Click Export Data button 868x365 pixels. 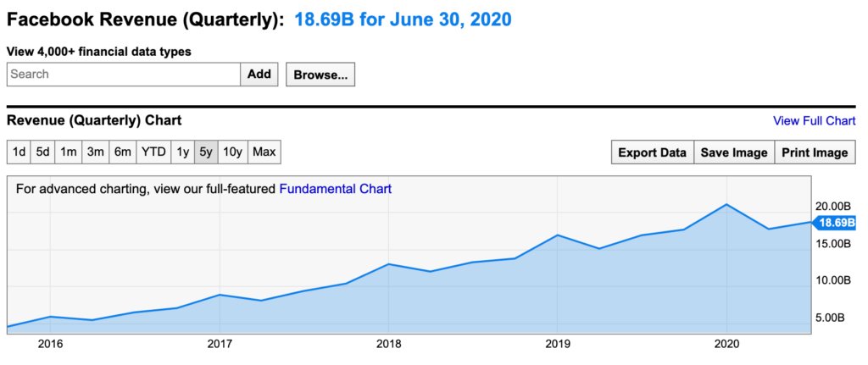(652, 152)
